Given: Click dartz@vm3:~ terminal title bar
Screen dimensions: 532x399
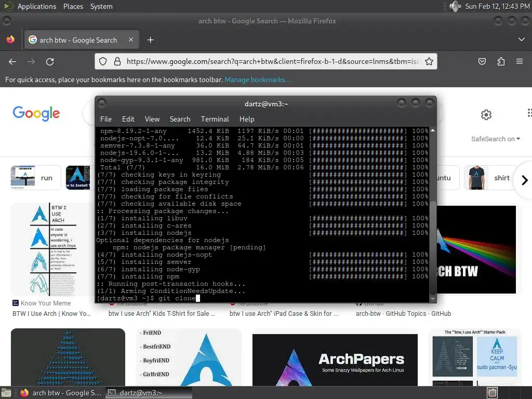Looking at the screenshot, I should pos(267,104).
